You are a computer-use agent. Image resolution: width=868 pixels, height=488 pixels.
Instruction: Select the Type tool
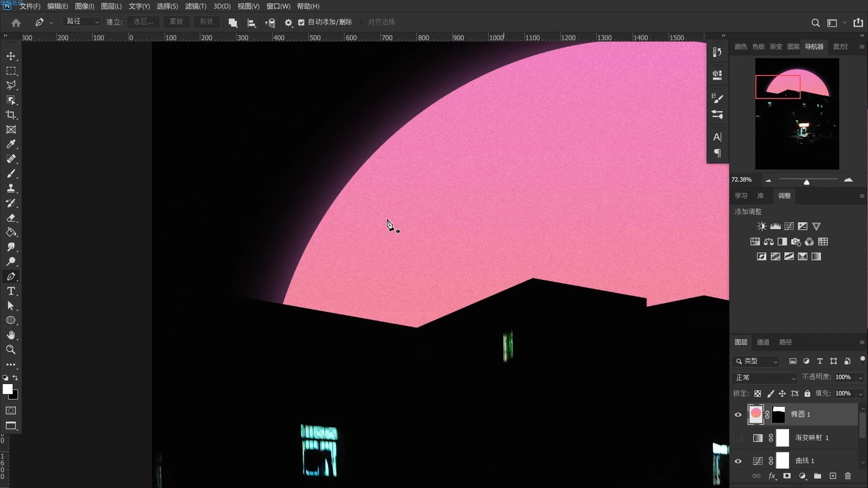coord(11,291)
